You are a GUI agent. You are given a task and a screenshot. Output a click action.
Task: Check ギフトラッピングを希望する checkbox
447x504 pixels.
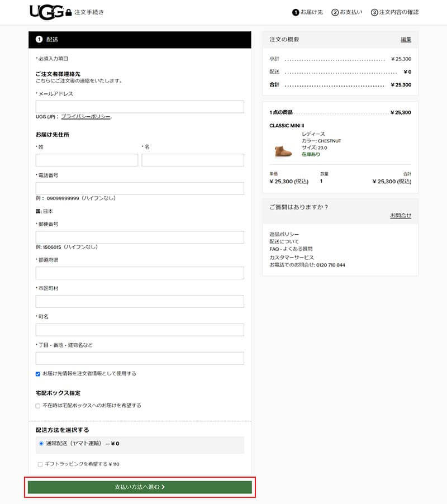tap(40, 464)
